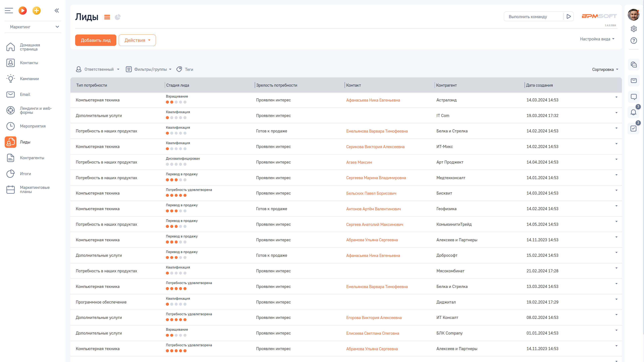Open system settings gear icon

(x=633, y=29)
